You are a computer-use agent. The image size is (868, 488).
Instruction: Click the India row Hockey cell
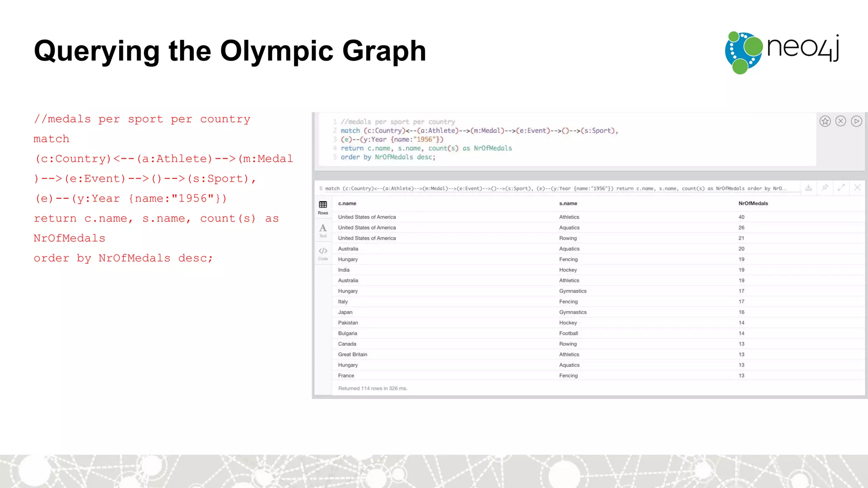(568, 270)
